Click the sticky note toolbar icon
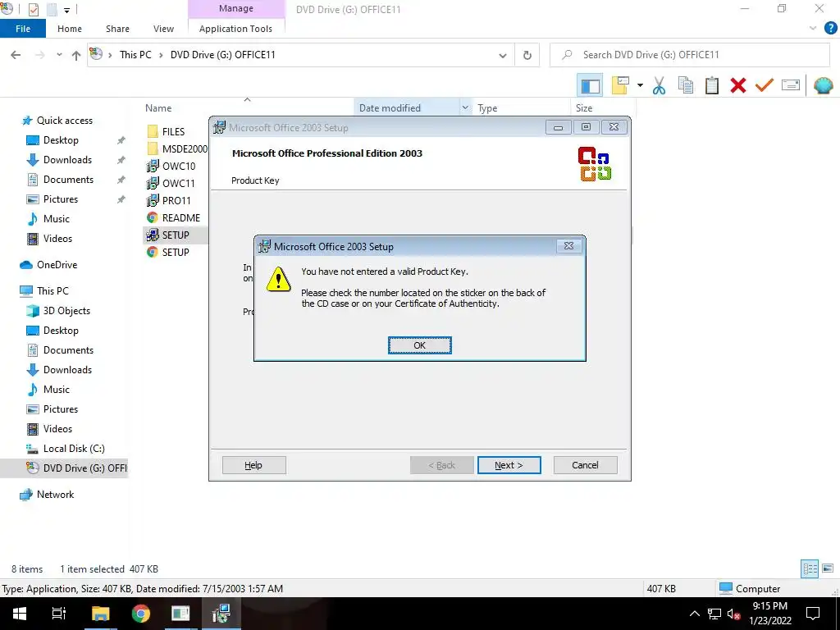This screenshot has height=630, width=840. (x=620, y=85)
